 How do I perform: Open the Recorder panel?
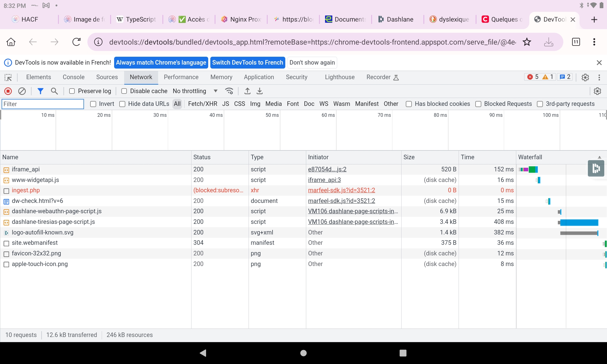coord(382,77)
